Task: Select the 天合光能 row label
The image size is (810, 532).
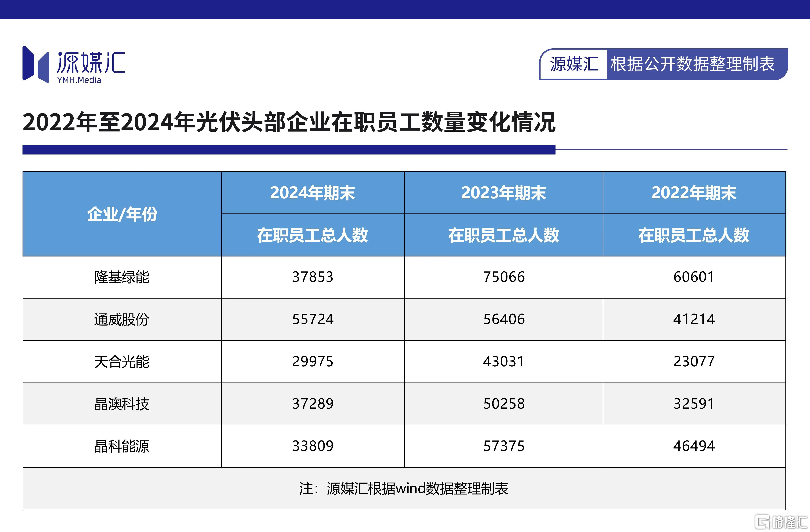Action: (122, 362)
